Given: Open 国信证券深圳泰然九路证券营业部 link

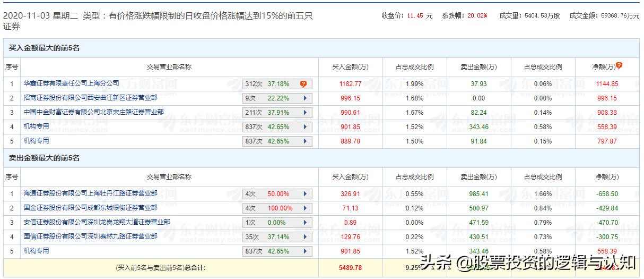Looking at the screenshot, I should click(x=90, y=236).
